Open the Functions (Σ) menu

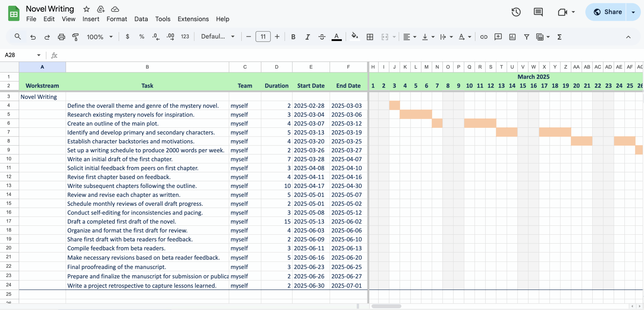click(x=559, y=37)
